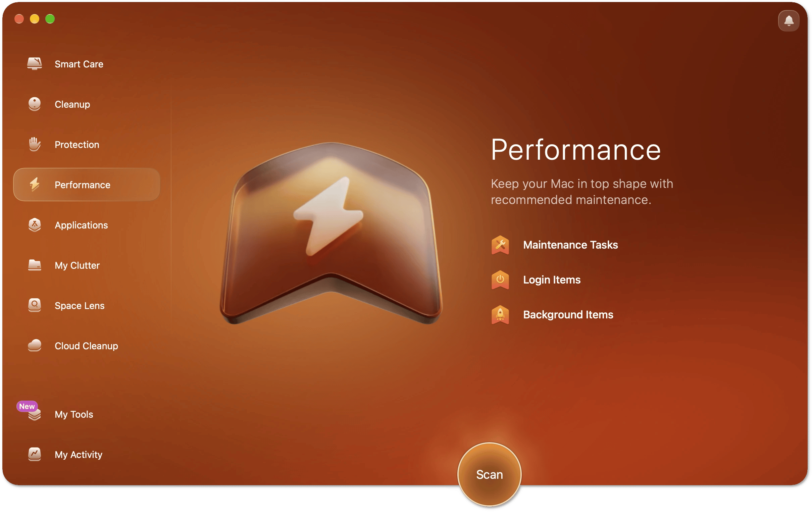Click the green full-screen window button
812x512 pixels.
(x=50, y=19)
